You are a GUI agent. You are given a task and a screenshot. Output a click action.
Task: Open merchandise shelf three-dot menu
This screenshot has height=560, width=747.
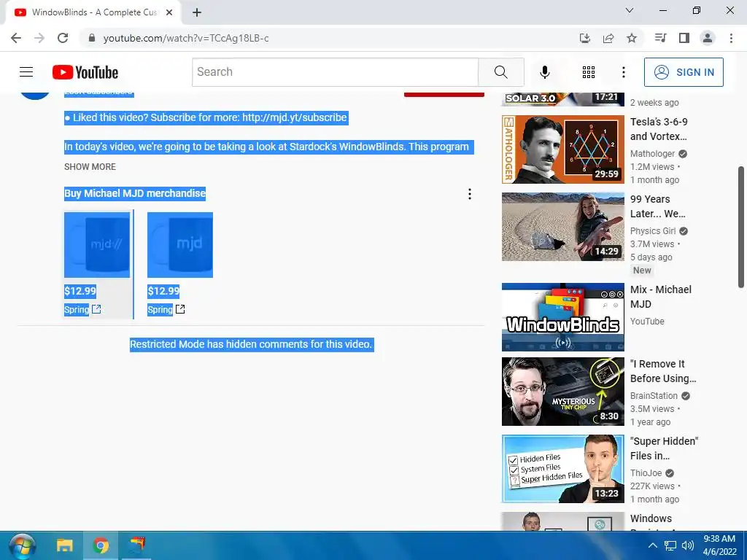tap(470, 194)
